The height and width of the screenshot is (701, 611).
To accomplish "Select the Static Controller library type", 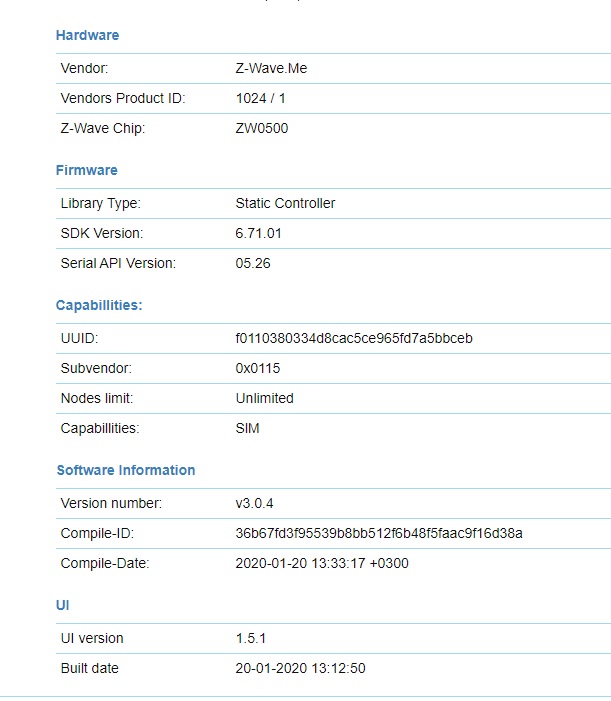I will (x=285, y=203).
